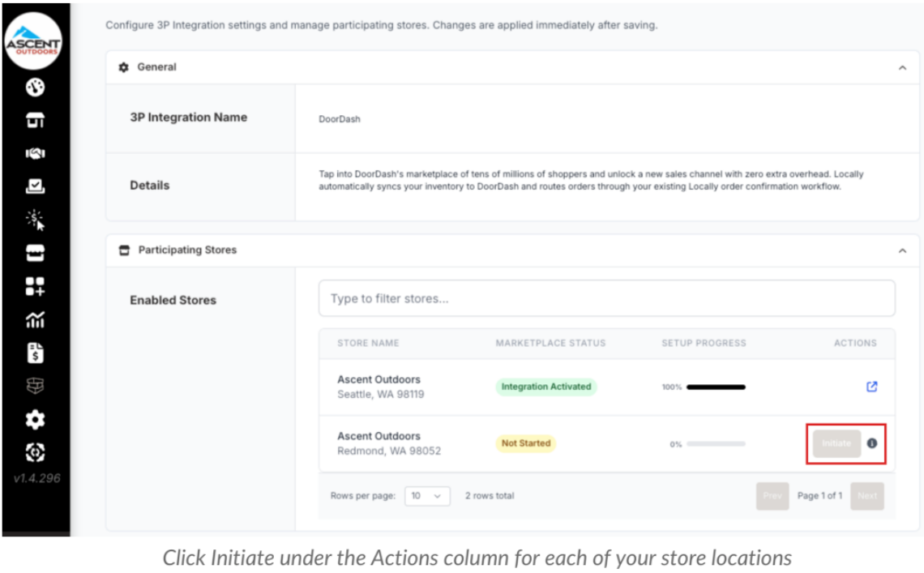The width and height of the screenshot is (924, 573).
Task: Open the analytics chart icon in sidebar
Action: (x=35, y=320)
